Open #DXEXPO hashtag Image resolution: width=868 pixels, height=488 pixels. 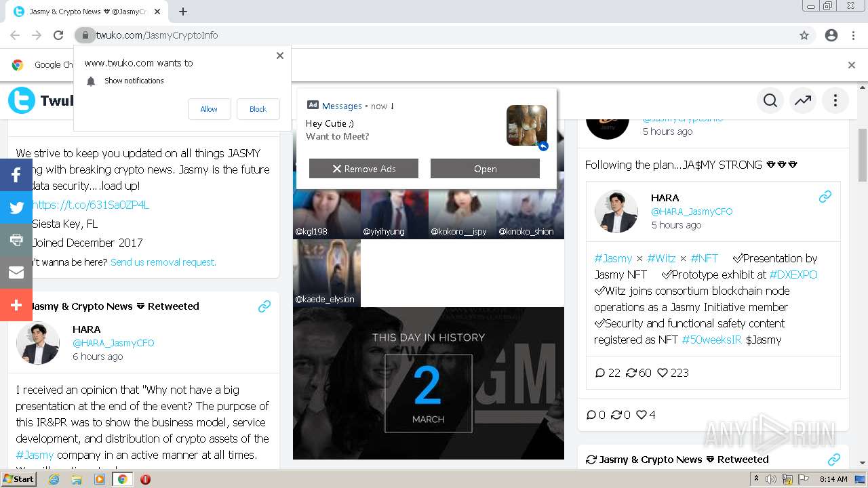[793, 274]
